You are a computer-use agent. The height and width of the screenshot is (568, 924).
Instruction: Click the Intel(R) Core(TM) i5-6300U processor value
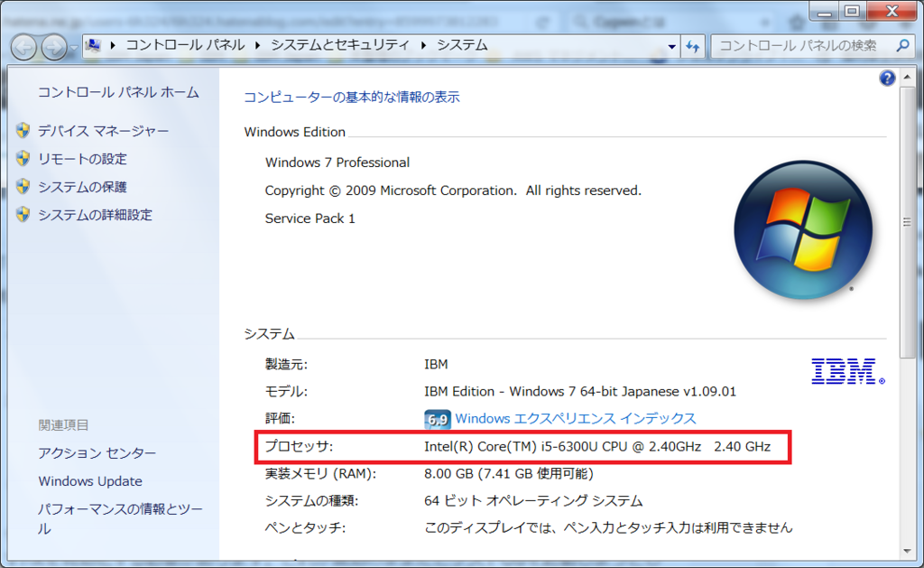pos(597,446)
